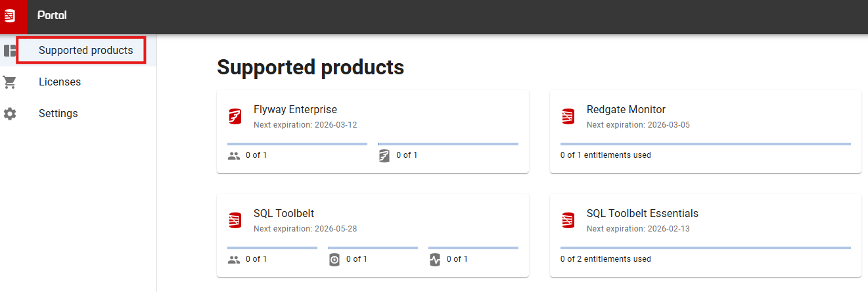868x292 pixels.
Task: Click the users icon in SQL Toolbelt card
Action: (234, 259)
